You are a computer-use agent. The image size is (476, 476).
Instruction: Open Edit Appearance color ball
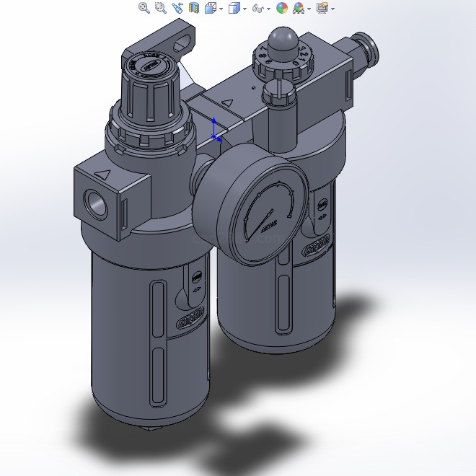click(282, 8)
